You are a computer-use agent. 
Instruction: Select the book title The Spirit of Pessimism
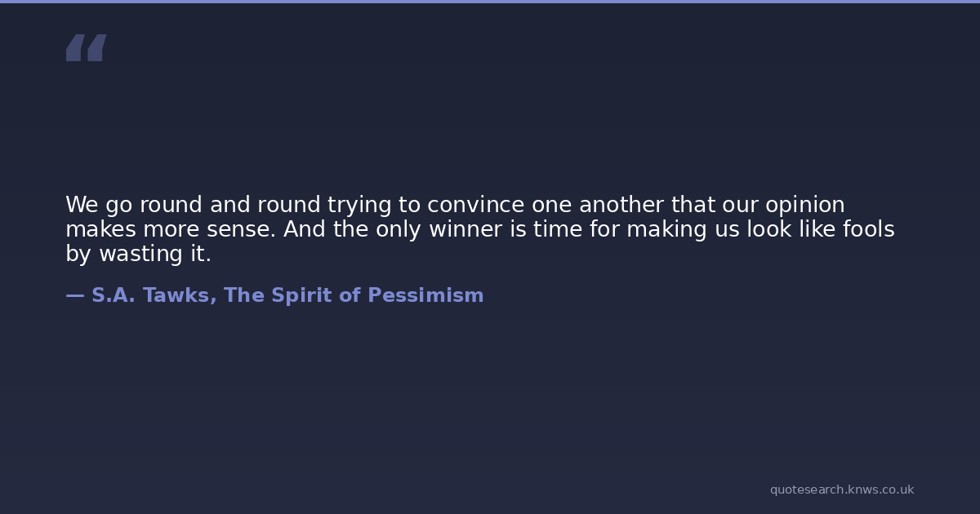coord(354,295)
